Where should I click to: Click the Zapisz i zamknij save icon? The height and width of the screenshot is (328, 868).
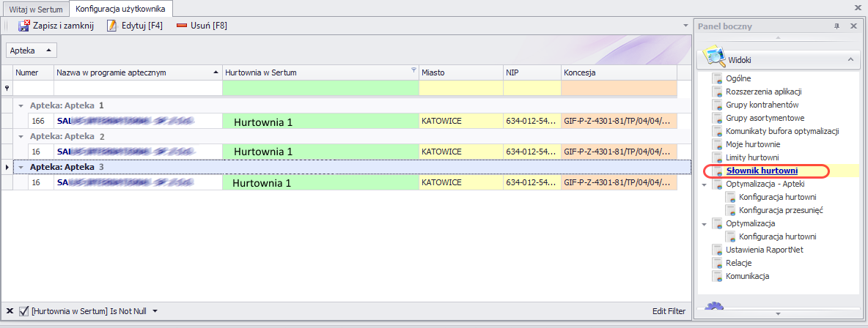click(x=23, y=26)
